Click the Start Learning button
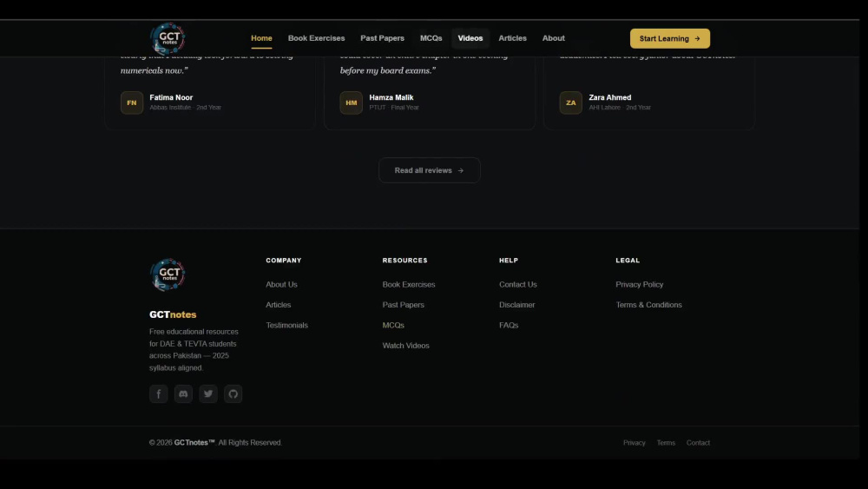The height and width of the screenshot is (489, 868). pyautogui.click(x=670, y=39)
